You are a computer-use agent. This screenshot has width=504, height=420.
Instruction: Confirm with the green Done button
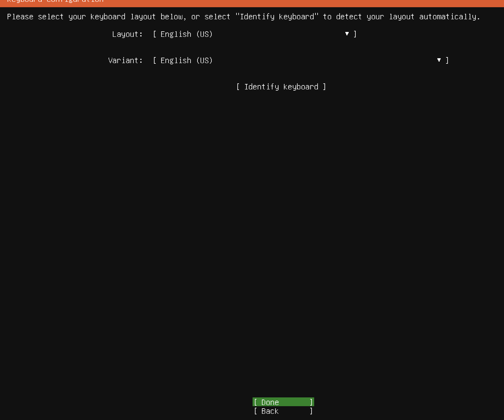tap(283, 402)
